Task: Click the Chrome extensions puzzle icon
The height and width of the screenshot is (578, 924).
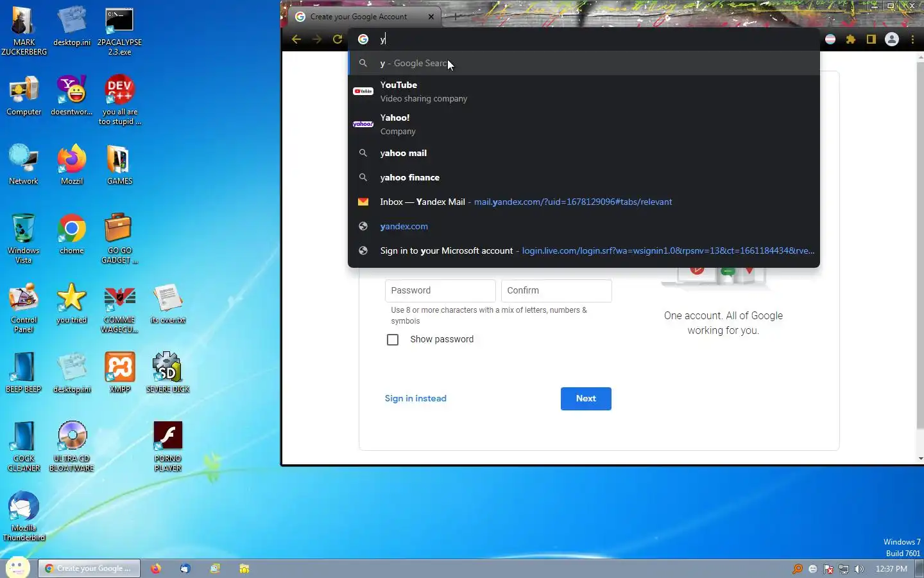Action: tap(851, 39)
